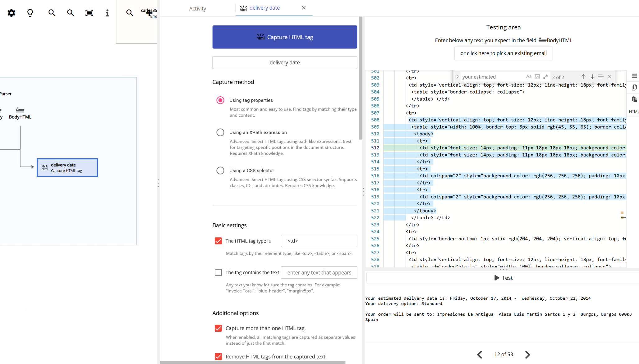The image size is (639, 364).
Task: Click the copy icon beside the code viewer
Action: coord(634,87)
